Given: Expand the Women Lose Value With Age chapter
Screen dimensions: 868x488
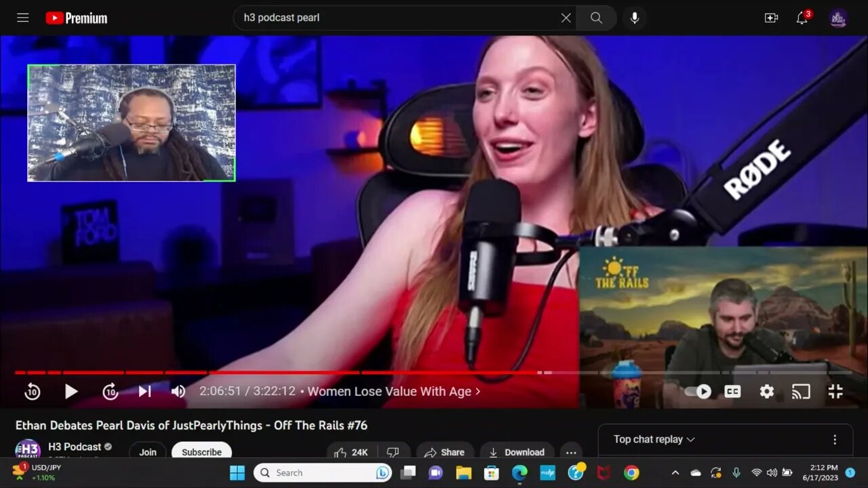Looking at the screenshot, I should click(394, 391).
